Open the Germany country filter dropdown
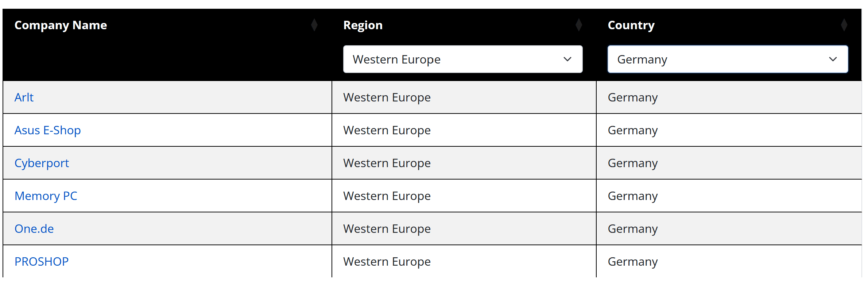 coord(728,59)
